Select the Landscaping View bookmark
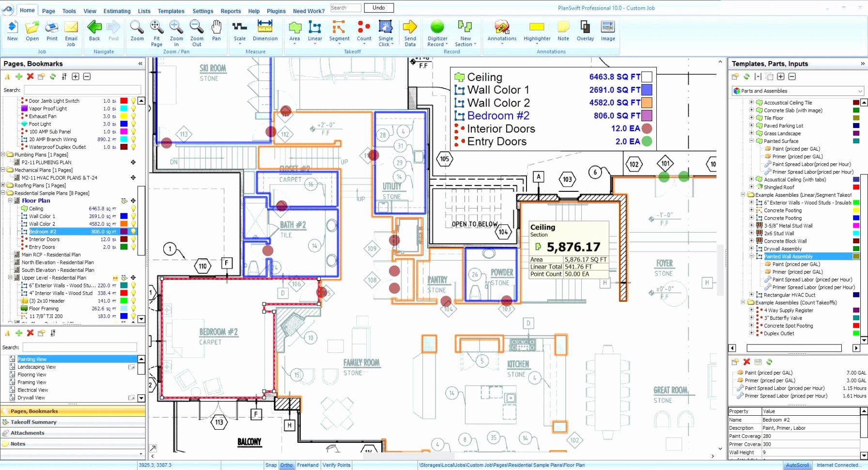The width and height of the screenshot is (868, 470). 37,367
